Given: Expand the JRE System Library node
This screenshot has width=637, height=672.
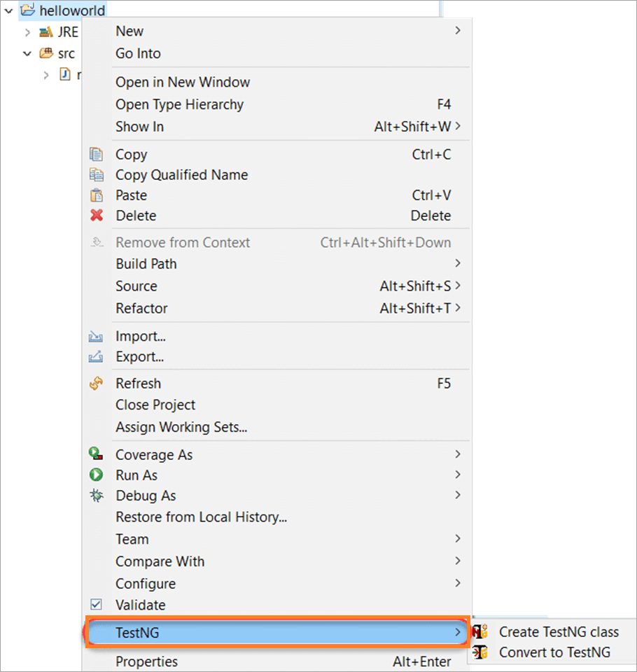Looking at the screenshot, I should [x=27, y=31].
